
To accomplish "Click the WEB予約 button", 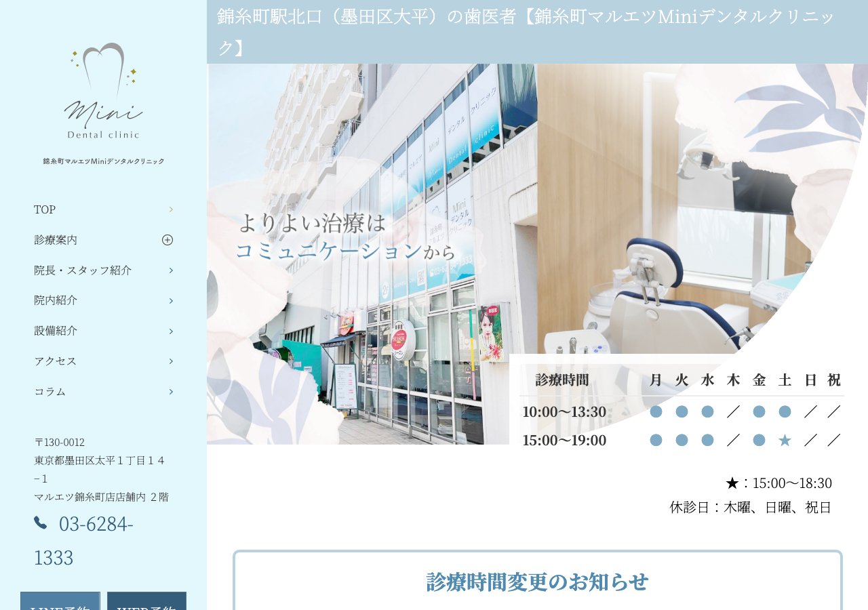I will coord(146,601).
